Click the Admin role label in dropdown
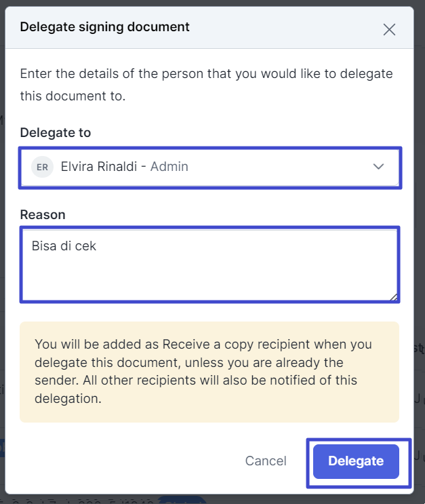Viewport: 425px width, 504px height. pyautogui.click(x=169, y=167)
